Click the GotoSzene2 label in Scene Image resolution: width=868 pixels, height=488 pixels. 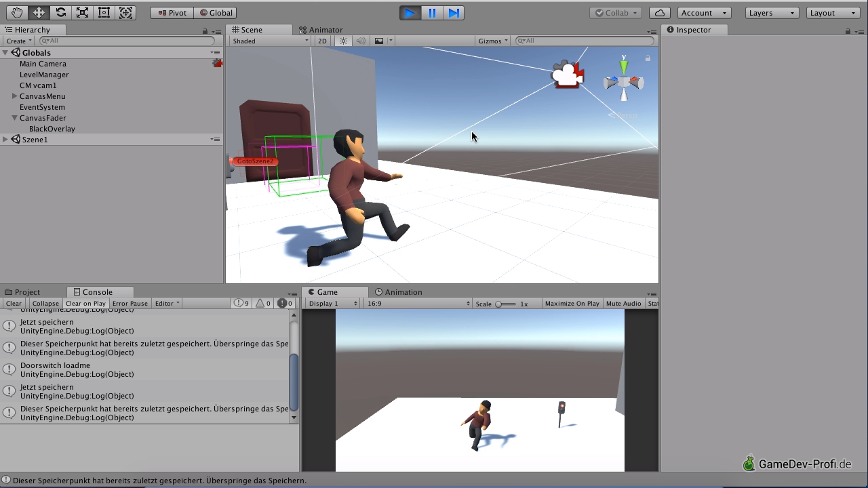pos(254,161)
